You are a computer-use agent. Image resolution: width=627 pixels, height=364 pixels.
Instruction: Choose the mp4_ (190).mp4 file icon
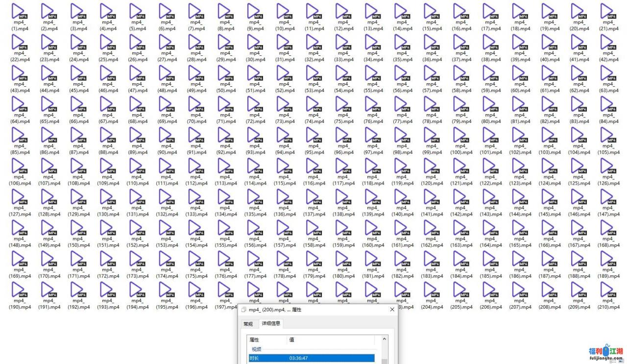19,291
